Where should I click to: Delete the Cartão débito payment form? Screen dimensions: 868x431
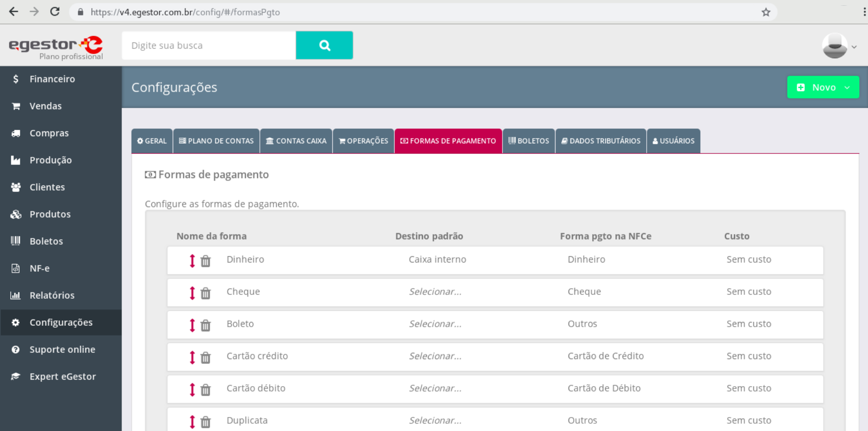click(x=206, y=389)
